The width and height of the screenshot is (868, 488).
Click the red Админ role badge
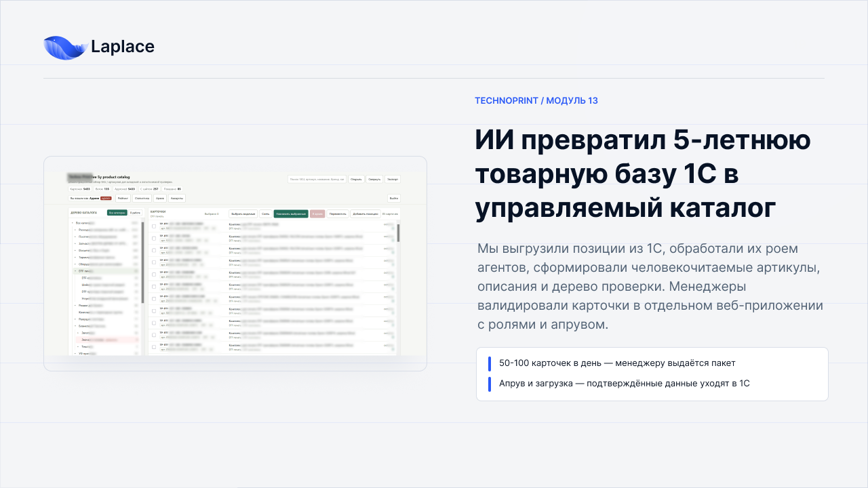pos(106,198)
